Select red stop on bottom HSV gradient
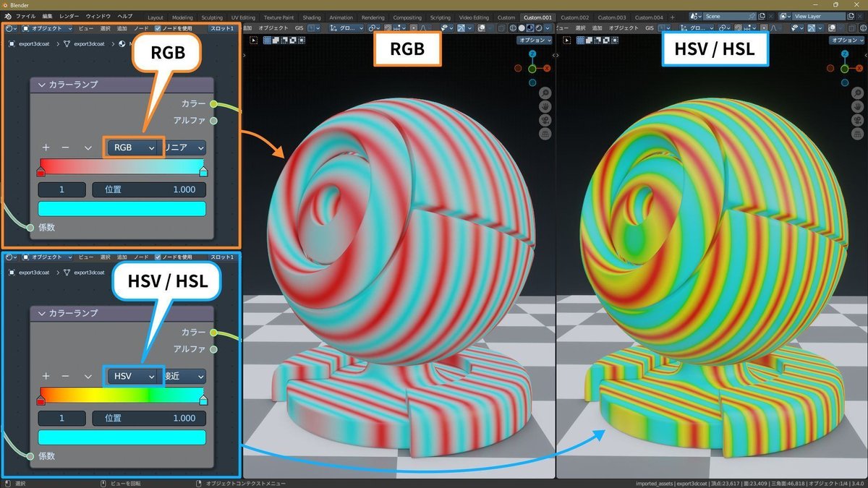The width and height of the screenshot is (868, 488). click(x=41, y=400)
